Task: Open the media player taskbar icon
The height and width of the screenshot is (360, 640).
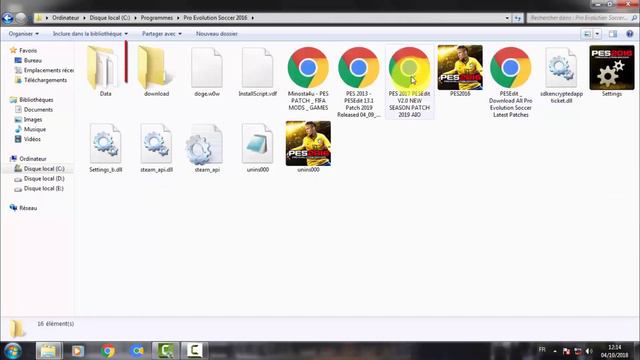Action: (78, 351)
